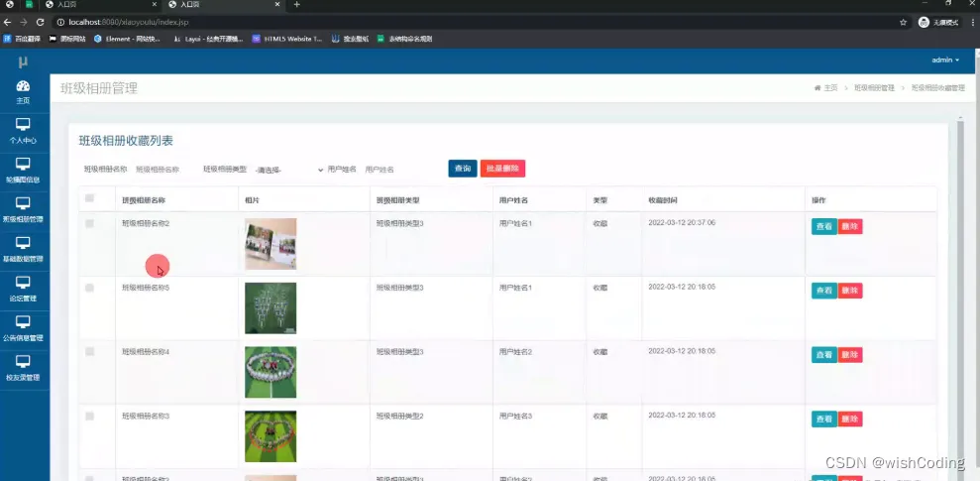The height and width of the screenshot is (481, 980).
Task: Open 校友录管理 in the sidebar
Action: (x=23, y=368)
